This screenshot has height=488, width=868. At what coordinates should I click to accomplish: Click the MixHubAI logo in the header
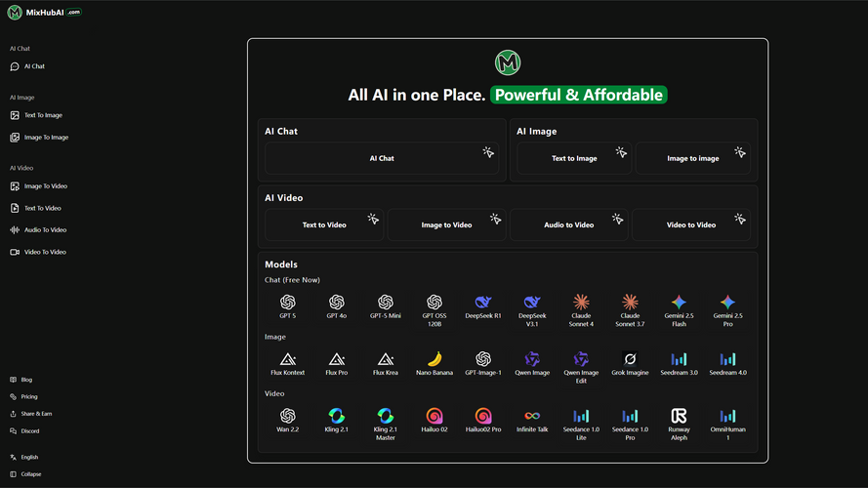[44, 12]
